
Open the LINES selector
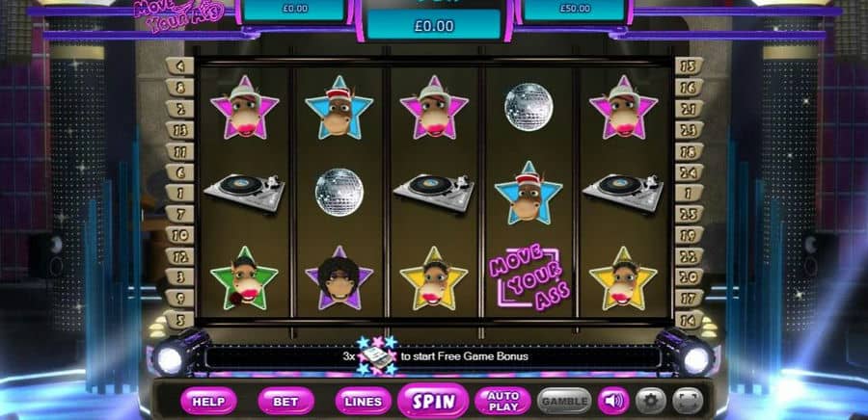(364, 401)
